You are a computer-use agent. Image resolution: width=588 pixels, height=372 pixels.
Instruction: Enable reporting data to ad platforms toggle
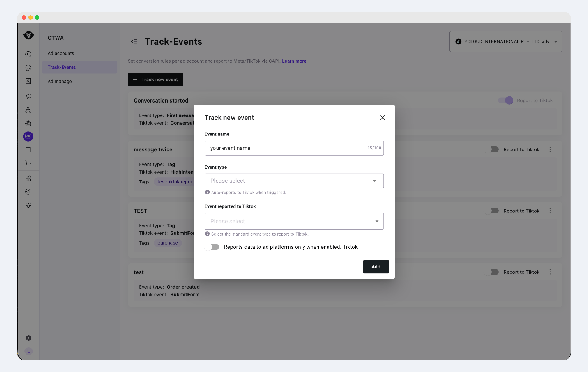(x=212, y=247)
